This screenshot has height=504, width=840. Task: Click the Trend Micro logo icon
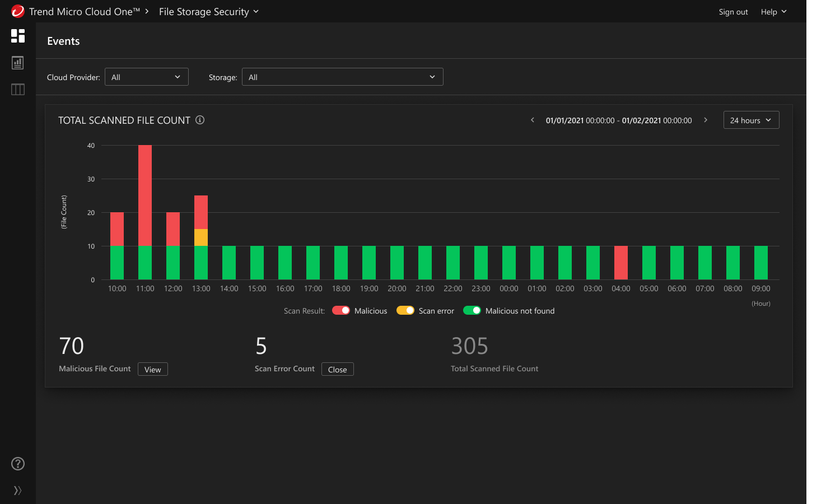pos(18,11)
